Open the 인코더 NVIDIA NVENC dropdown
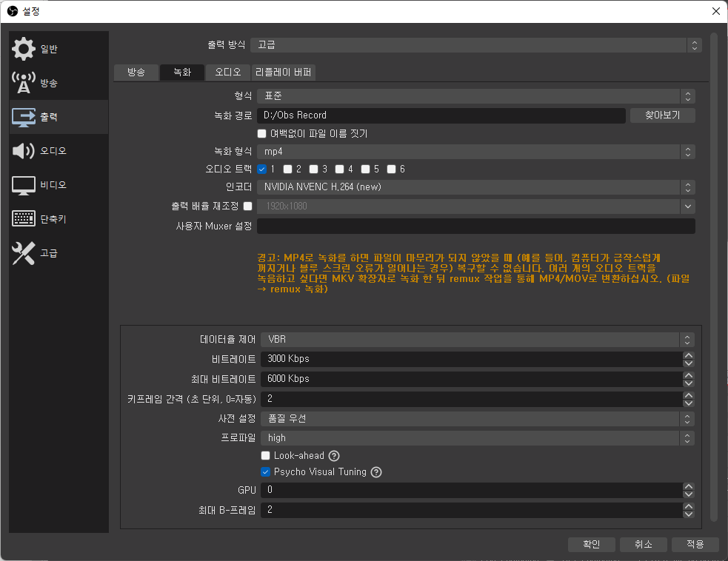The height and width of the screenshot is (561, 728). tap(476, 187)
